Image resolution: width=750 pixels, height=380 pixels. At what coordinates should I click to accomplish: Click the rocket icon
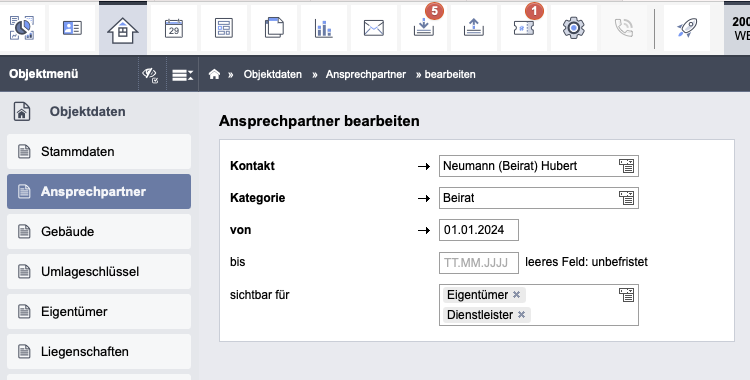point(687,28)
